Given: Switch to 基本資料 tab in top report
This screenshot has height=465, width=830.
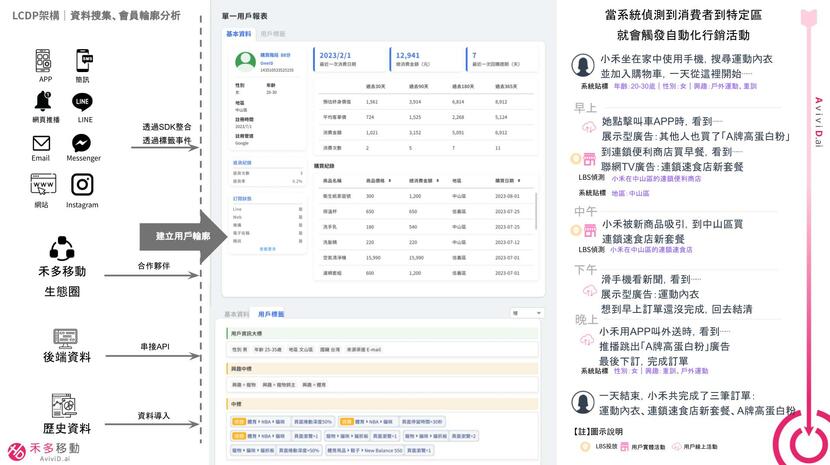Looking at the screenshot, I should coord(240,33).
